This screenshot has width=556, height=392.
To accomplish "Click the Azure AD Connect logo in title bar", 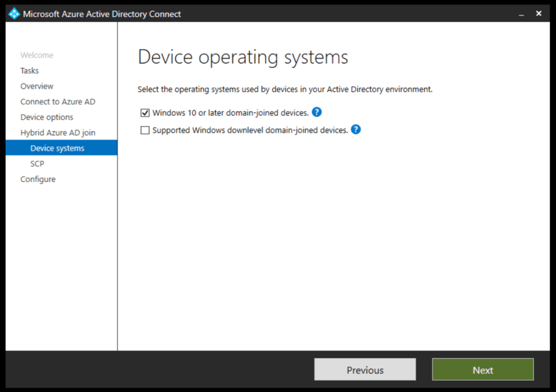I will click(14, 14).
